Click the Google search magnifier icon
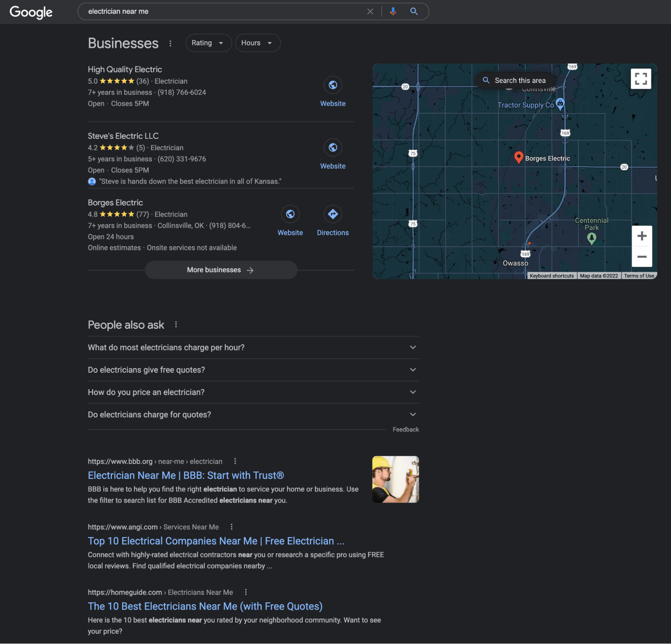Screen dimensions: 671x644 coord(415,11)
